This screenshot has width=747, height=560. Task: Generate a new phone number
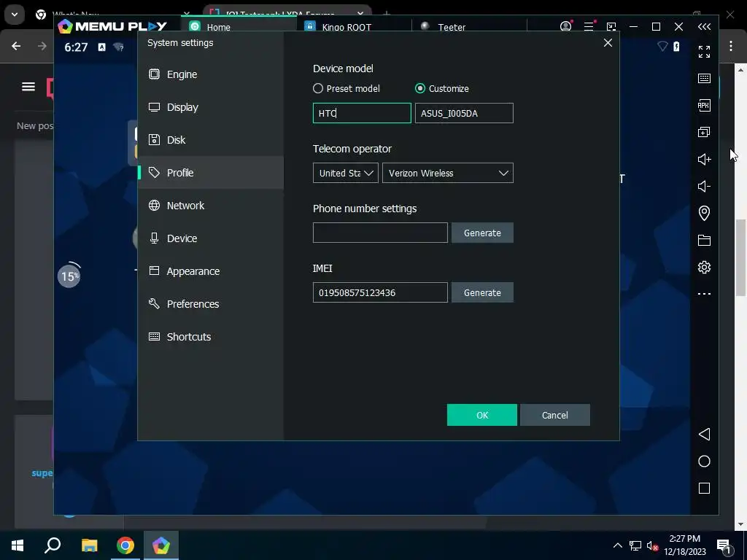point(482,233)
